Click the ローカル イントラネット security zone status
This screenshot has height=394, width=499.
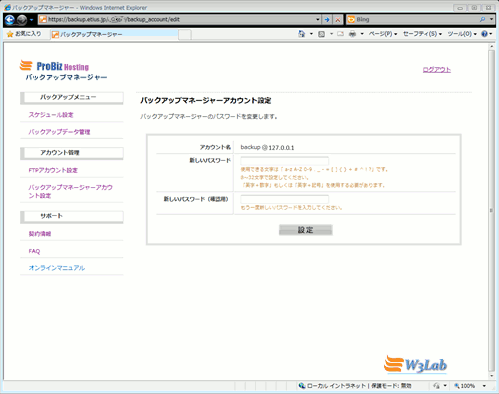(x=355, y=386)
